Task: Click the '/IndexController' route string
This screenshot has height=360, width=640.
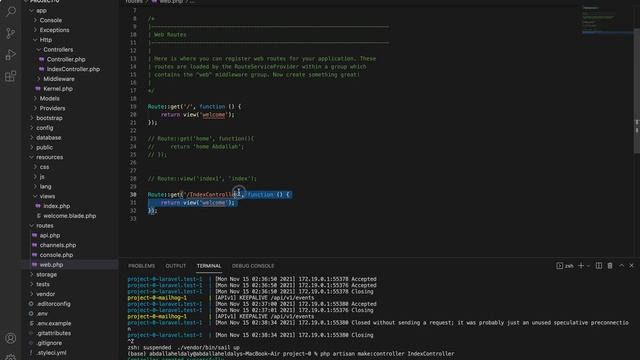Action: coord(213,195)
